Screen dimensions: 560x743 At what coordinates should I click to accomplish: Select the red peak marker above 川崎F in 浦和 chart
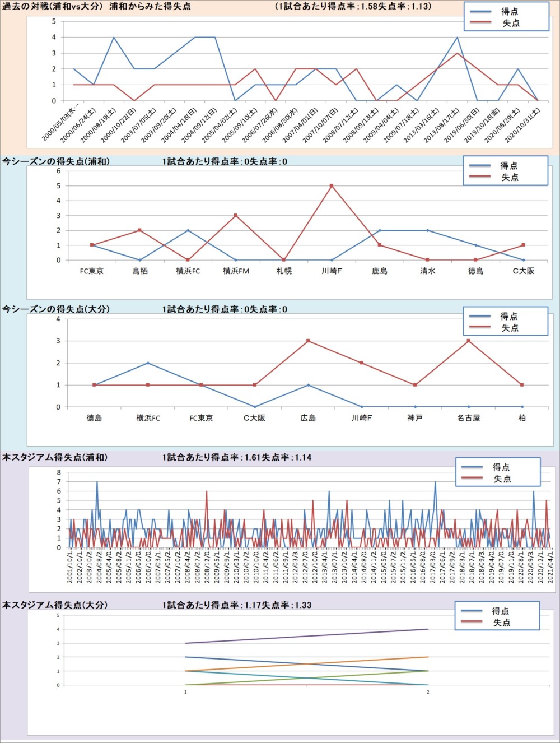point(332,186)
